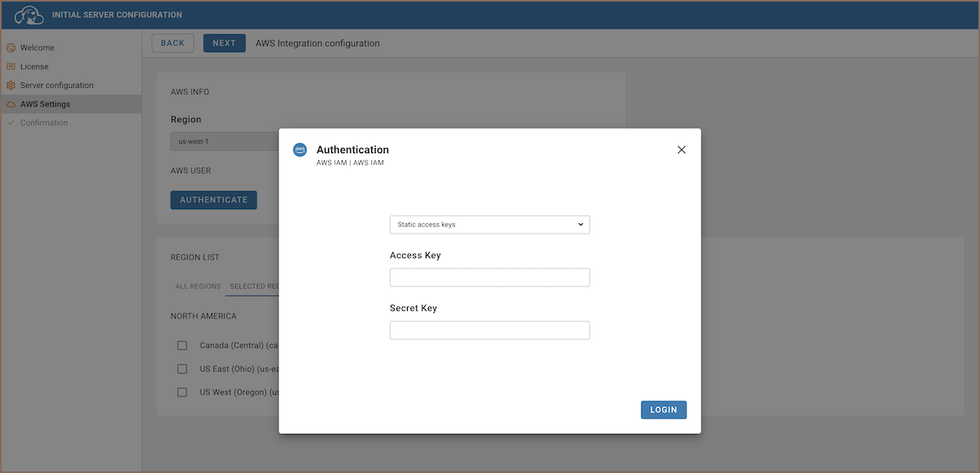Viewport: 980px width, 473px height.
Task: Close the Authentication dialog with X
Action: tap(681, 150)
